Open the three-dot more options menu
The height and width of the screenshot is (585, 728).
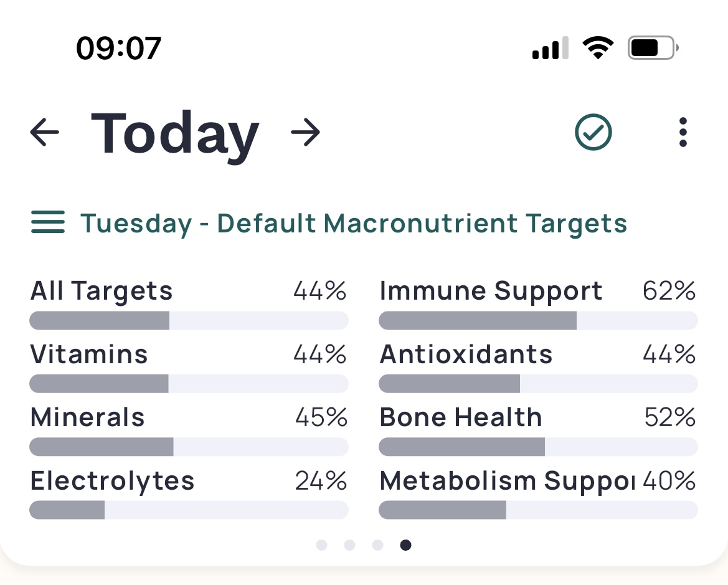[683, 132]
